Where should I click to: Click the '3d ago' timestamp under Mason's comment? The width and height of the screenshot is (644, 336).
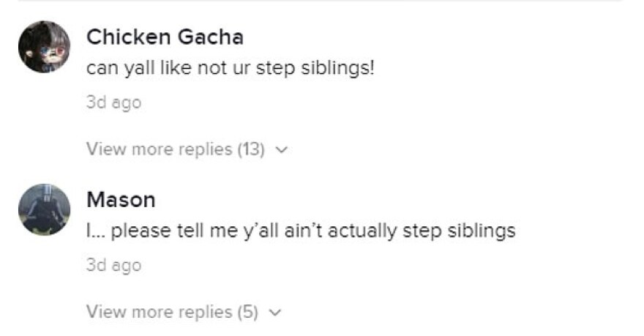point(113,265)
